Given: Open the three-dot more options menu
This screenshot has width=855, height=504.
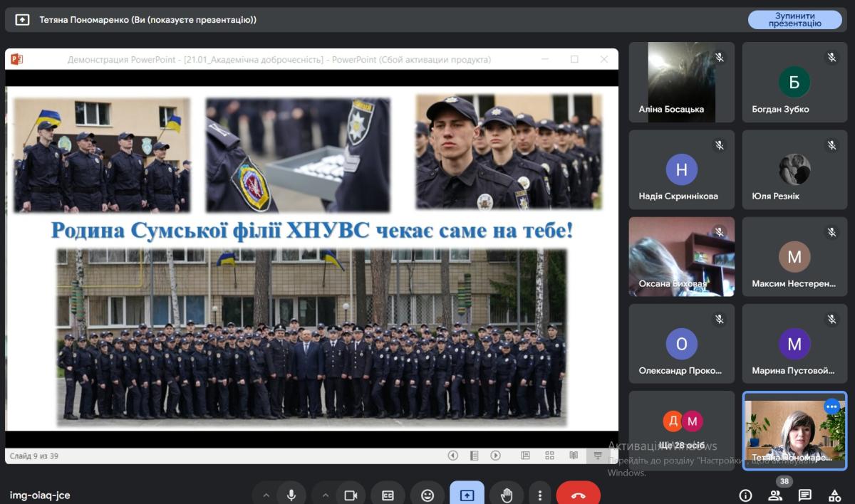Looking at the screenshot, I should pos(540,495).
